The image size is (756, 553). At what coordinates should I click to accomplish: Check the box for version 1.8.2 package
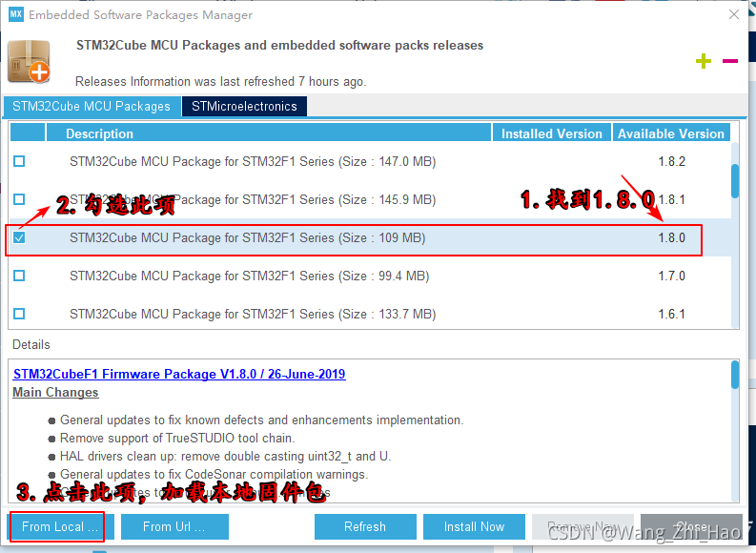tap(19, 161)
